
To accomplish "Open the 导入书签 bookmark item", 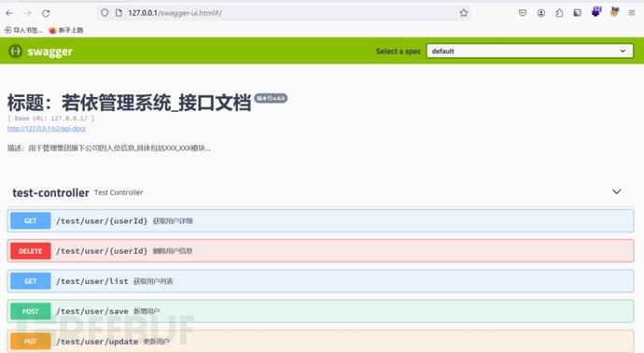I will tap(23, 30).
